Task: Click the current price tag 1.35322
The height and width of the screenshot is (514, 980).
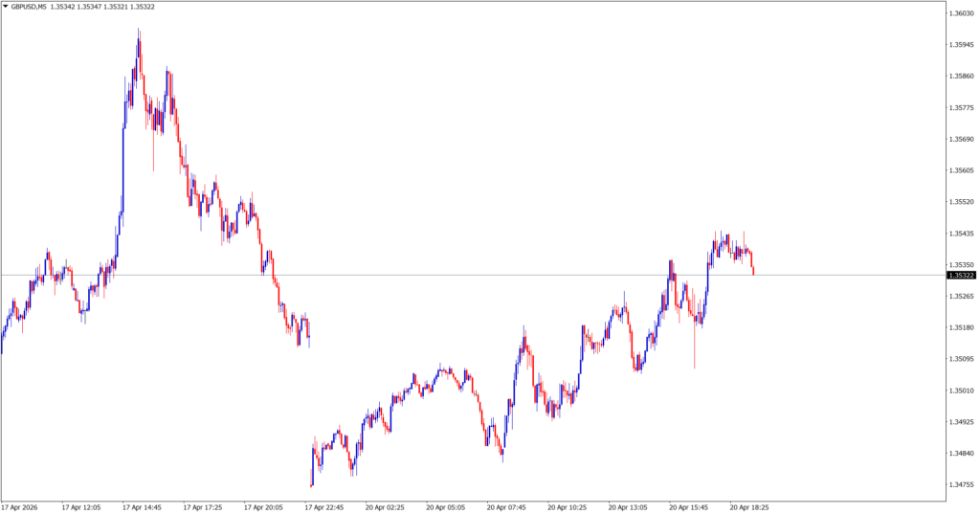Action: pos(962,276)
